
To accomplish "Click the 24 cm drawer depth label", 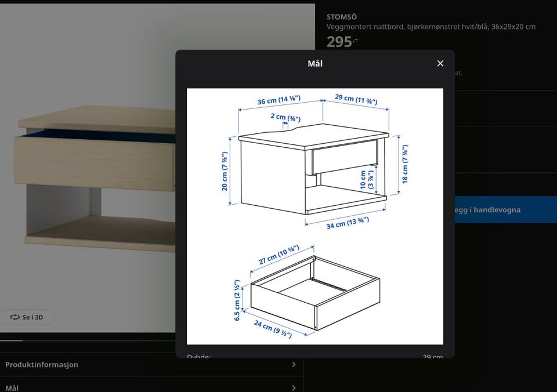I will point(273,329).
